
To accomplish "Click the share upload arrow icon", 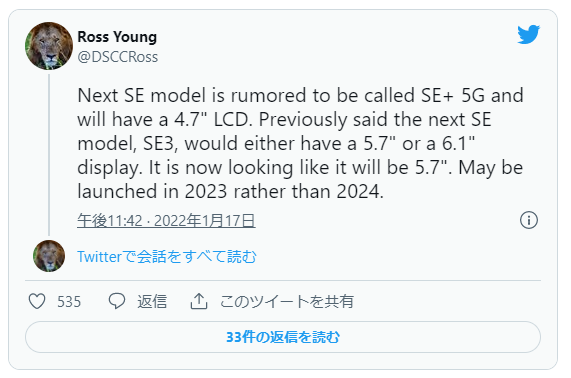I will pos(199,301).
